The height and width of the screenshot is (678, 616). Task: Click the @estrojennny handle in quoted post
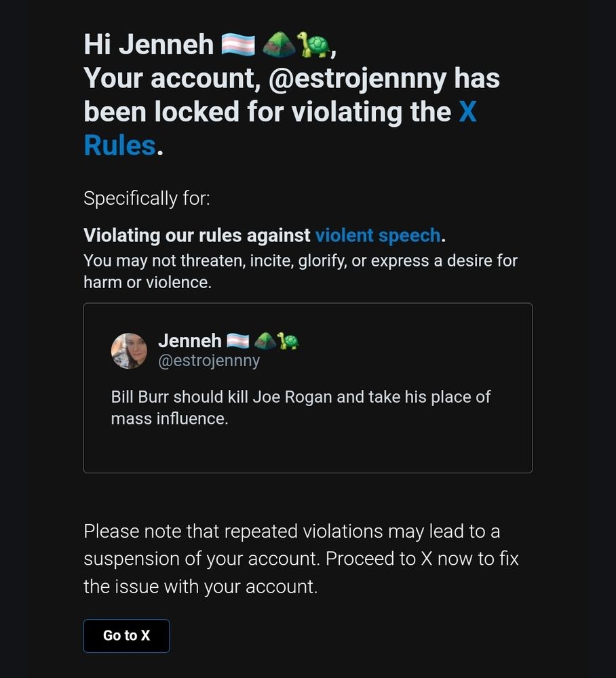209,361
